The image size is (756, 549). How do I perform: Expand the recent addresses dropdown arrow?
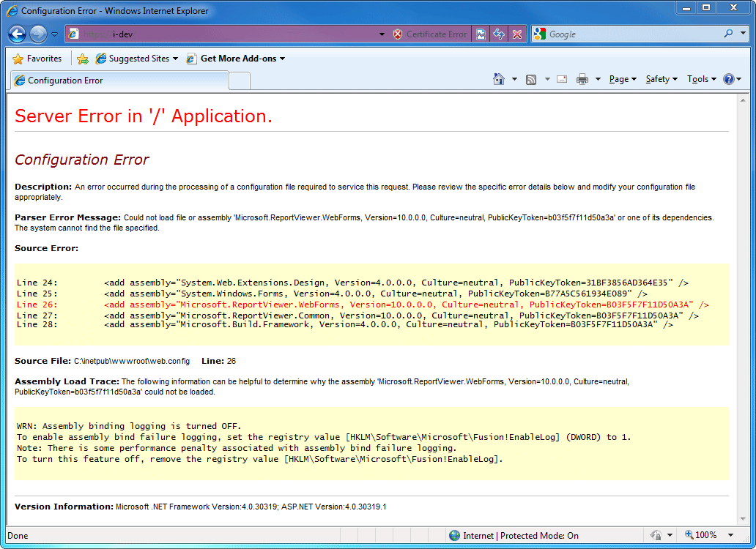(x=382, y=34)
